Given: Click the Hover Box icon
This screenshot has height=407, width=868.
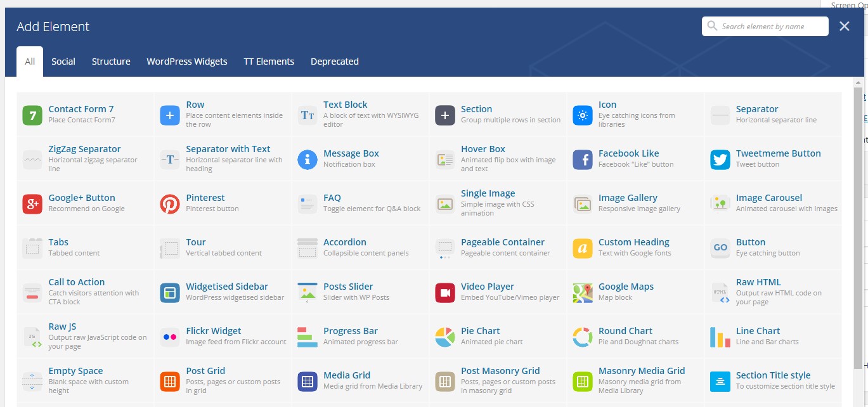Looking at the screenshot, I should (x=445, y=160).
